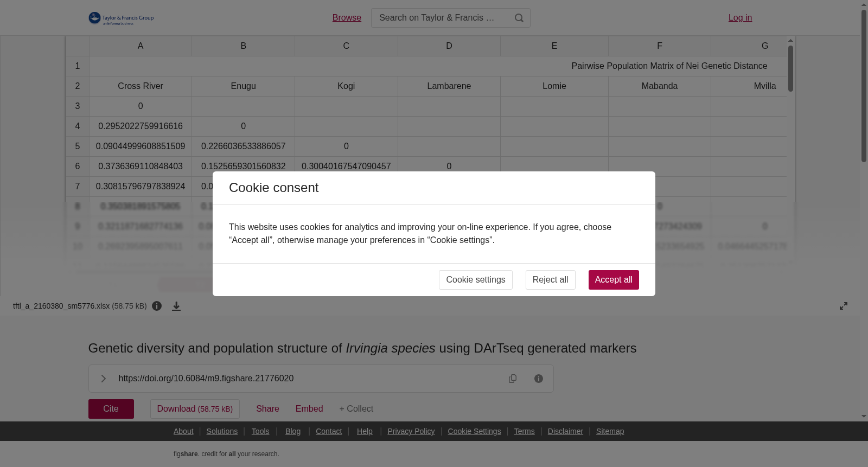
Task: Select column E header in spreadsheet
Action: click(x=554, y=46)
